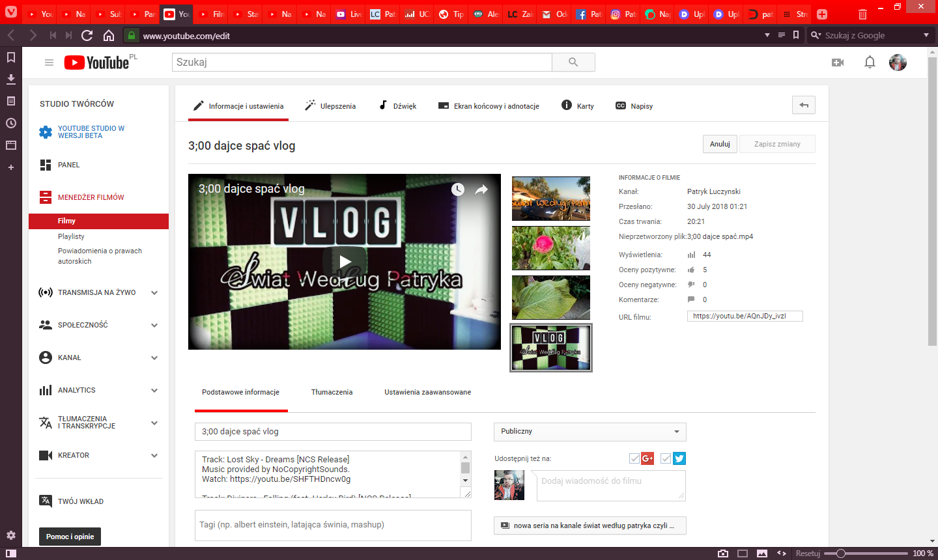The width and height of the screenshot is (938, 560).
Task: Open the Publiczny privacy dropdown
Action: pyautogui.click(x=590, y=432)
